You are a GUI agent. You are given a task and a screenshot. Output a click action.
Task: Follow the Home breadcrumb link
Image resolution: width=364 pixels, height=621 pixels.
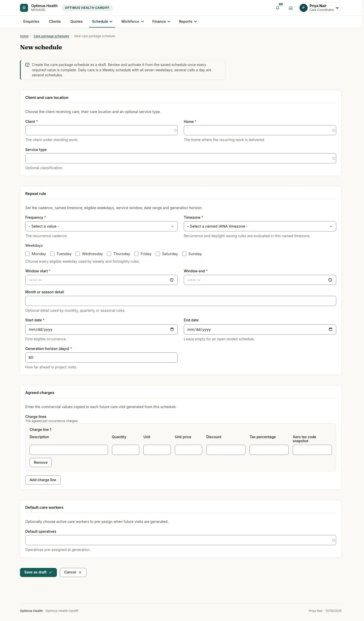(24, 36)
